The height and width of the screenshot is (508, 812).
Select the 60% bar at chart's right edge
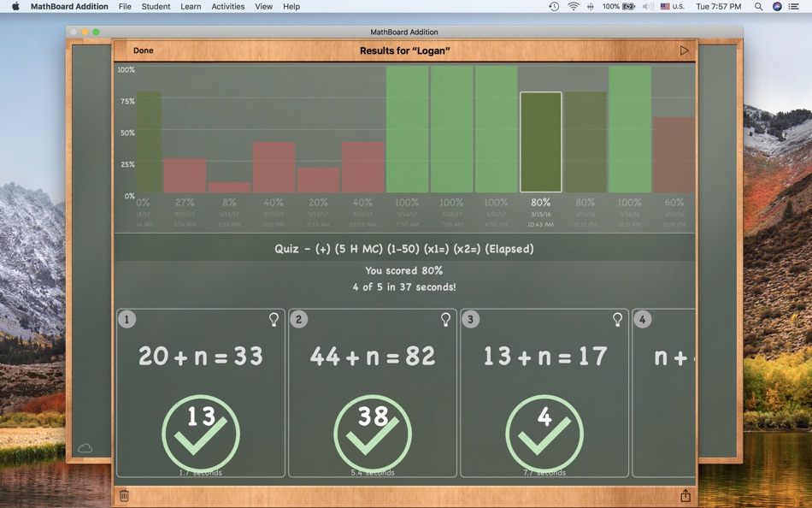click(x=674, y=155)
